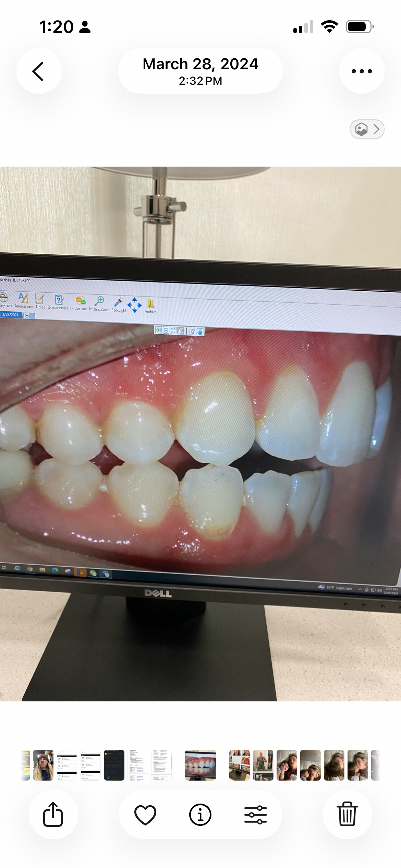Image resolution: width=401 pixels, height=868 pixels.
Task: Select the currently highlighted teeth thumbnail
Action: [x=200, y=765]
